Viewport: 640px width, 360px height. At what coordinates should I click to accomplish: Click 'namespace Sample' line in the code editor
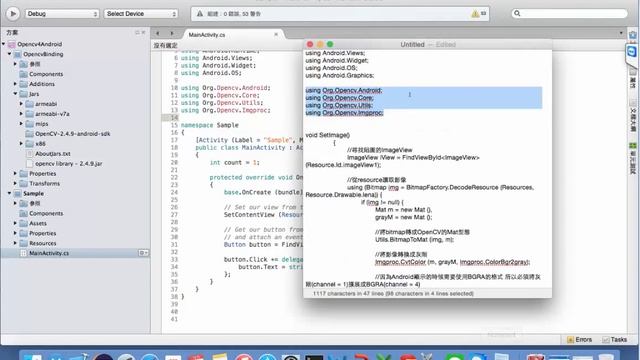pos(209,125)
